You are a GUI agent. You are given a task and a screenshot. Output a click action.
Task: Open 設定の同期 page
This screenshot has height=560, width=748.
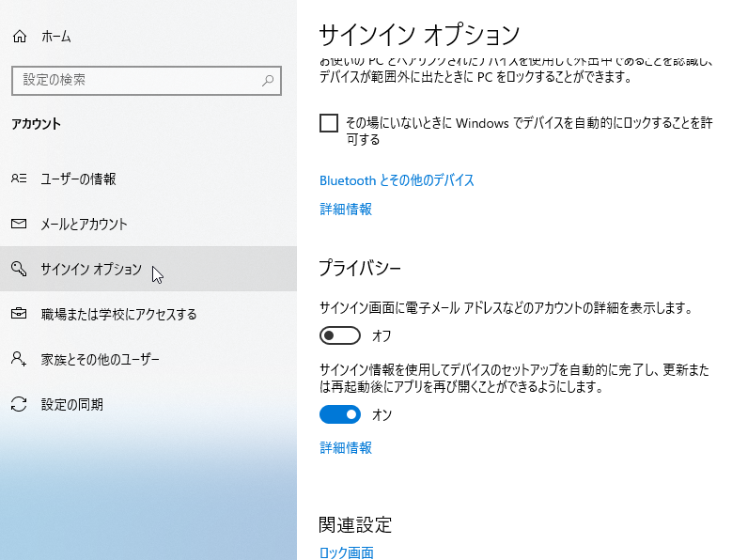(148, 404)
